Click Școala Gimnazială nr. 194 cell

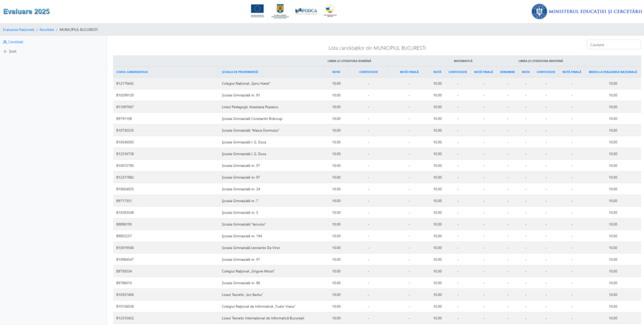click(241, 236)
